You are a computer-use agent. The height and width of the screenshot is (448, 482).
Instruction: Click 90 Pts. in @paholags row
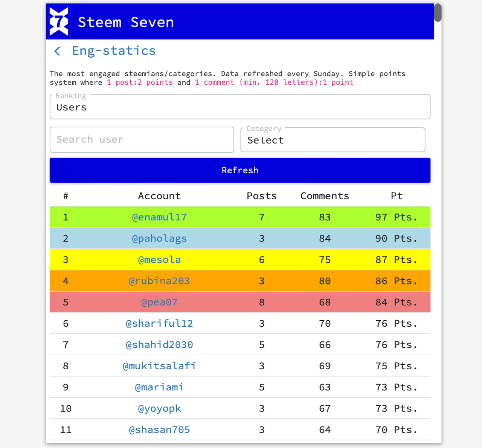(x=397, y=239)
